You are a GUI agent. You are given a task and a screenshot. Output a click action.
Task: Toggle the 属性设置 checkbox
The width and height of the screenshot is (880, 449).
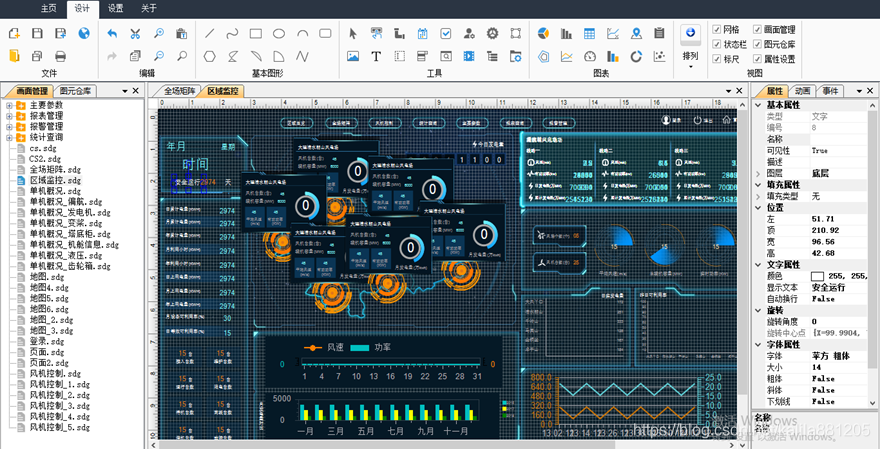756,59
